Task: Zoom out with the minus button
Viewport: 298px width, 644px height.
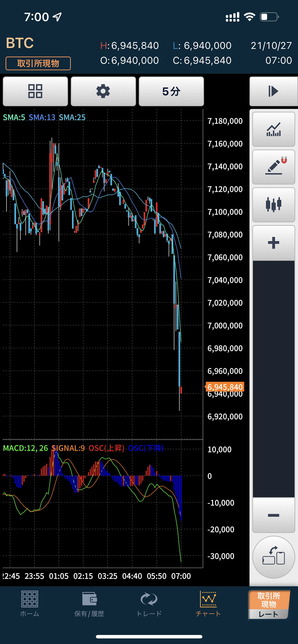Action: point(274,515)
